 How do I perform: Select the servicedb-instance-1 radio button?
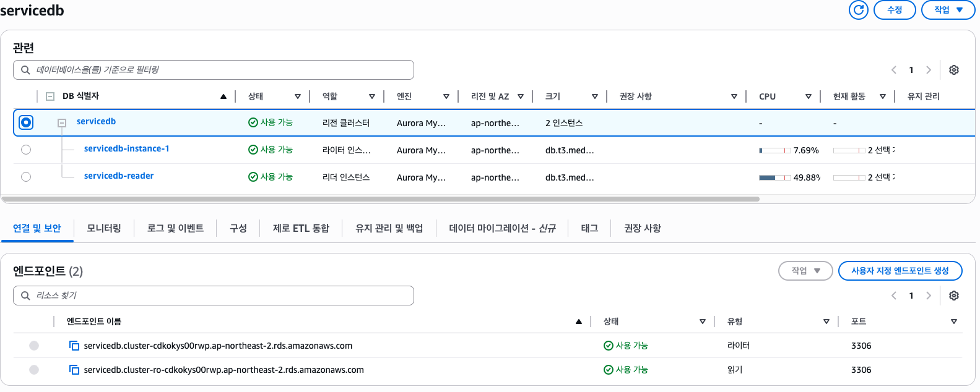tap(26, 150)
